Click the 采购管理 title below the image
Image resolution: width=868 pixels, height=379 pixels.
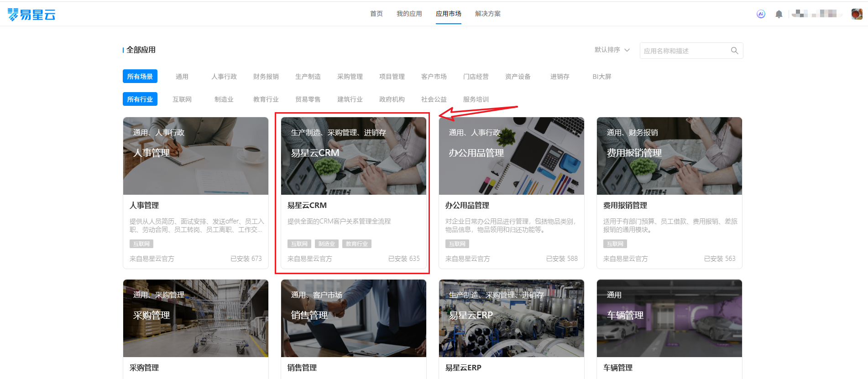(x=144, y=368)
